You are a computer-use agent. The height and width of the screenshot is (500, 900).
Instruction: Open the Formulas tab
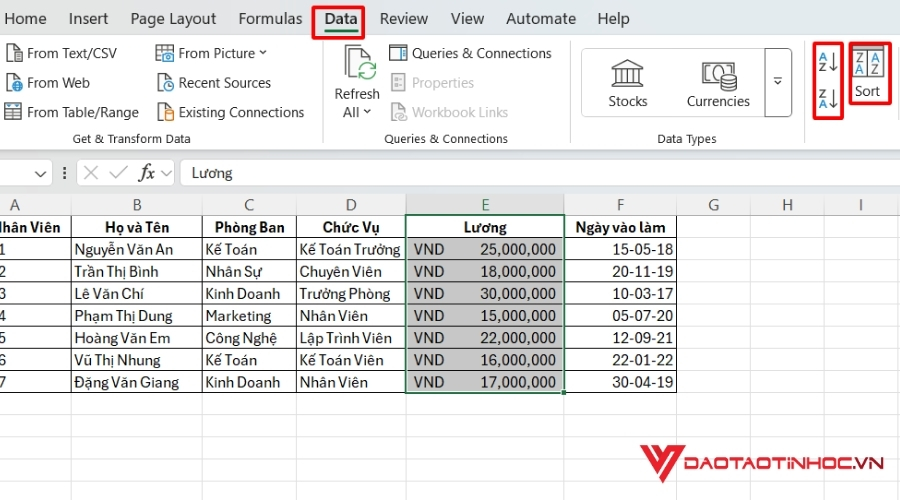pyautogui.click(x=270, y=19)
